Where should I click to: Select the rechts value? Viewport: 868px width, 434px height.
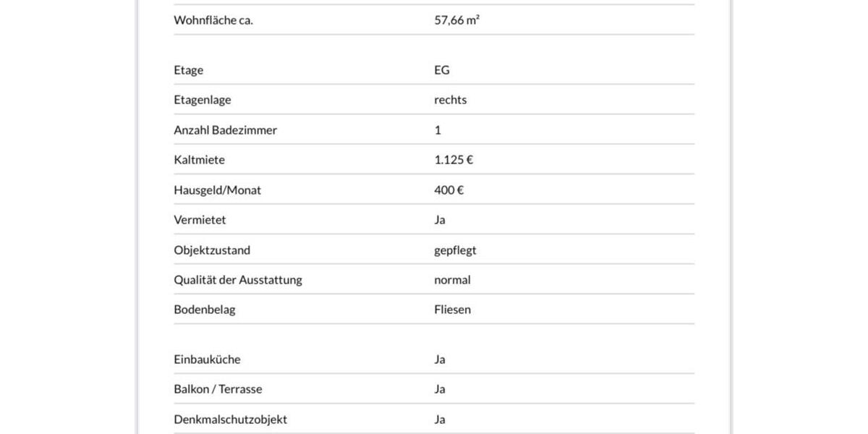[x=451, y=100]
